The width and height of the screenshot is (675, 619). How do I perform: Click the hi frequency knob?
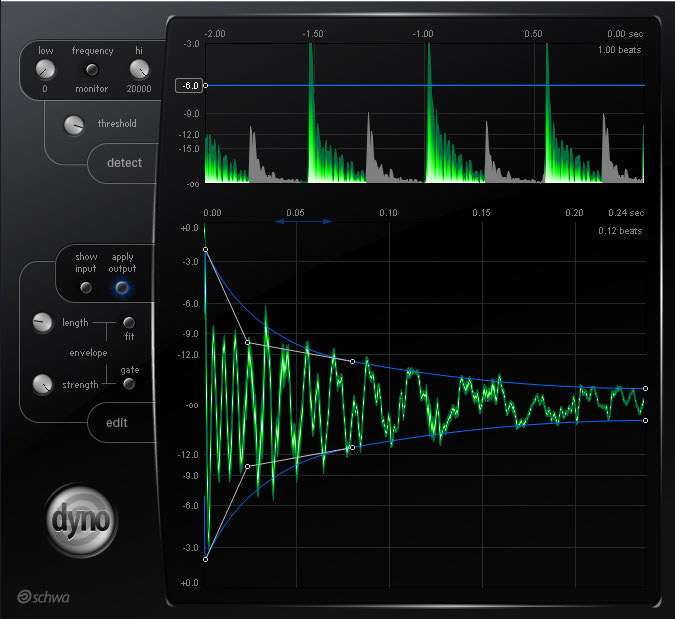(139, 70)
